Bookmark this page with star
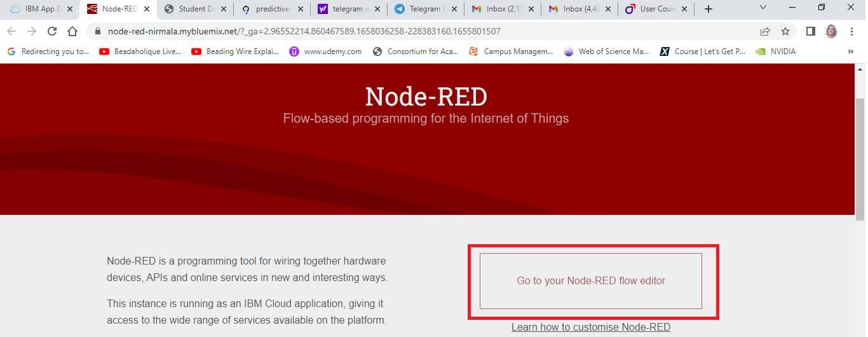The width and height of the screenshot is (868, 337). 785,31
